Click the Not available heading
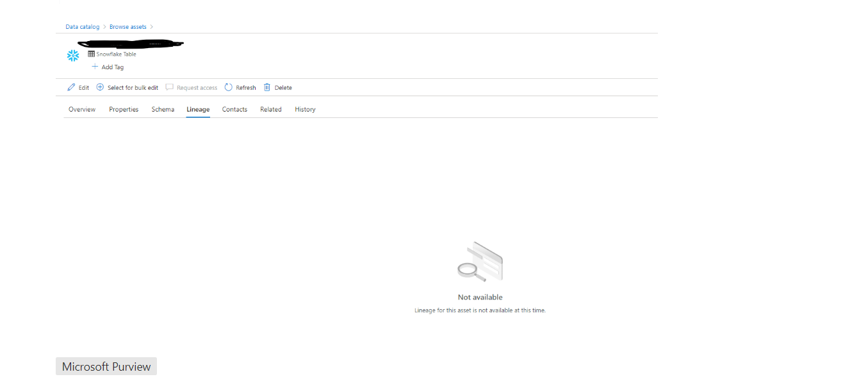 point(480,298)
